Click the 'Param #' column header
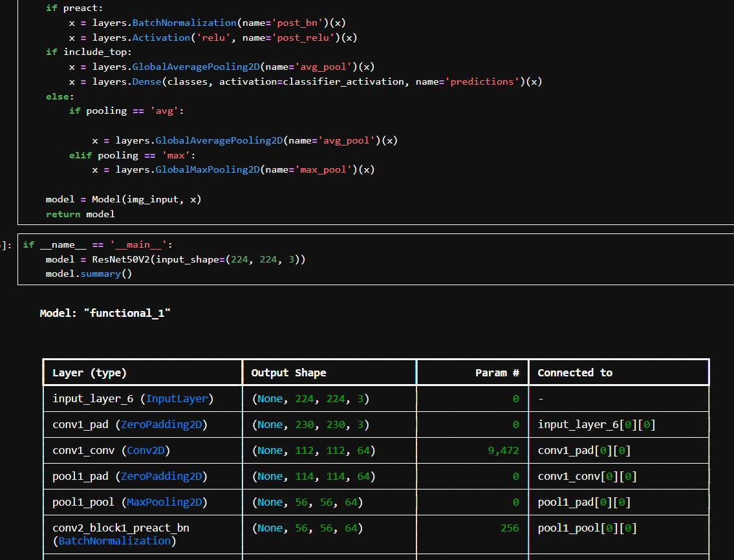Image resolution: width=734 pixels, height=560 pixels. tap(472, 372)
